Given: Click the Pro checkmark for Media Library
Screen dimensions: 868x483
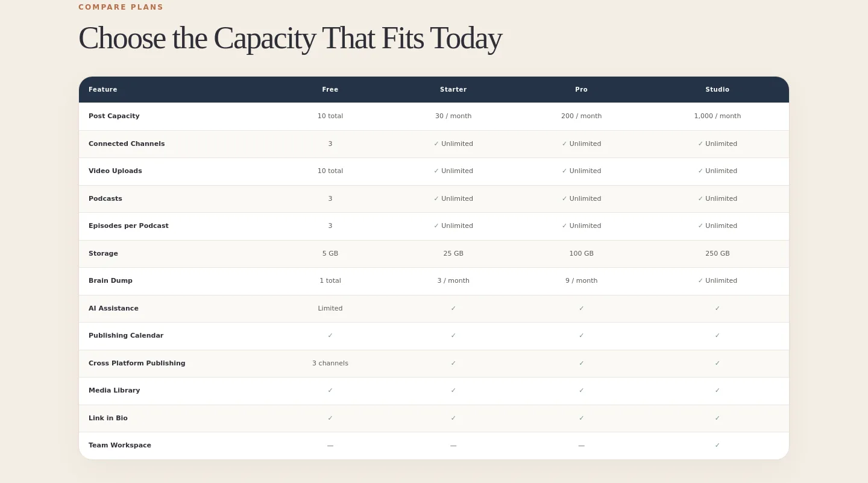Looking at the screenshot, I should [x=581, y=391].
